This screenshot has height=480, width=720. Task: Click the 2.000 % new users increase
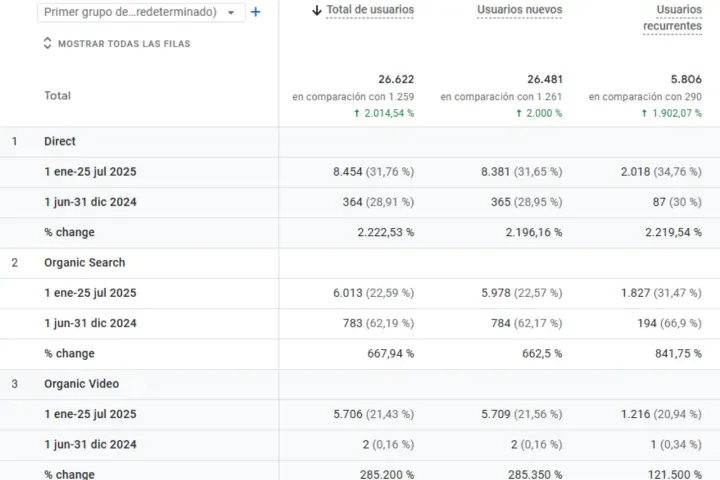[539, 113]
